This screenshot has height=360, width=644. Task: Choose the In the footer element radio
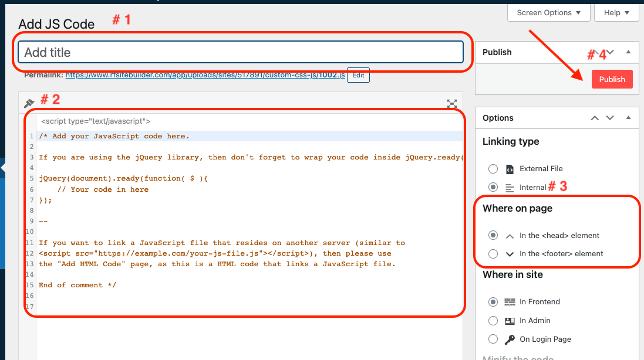click(493, 254)
